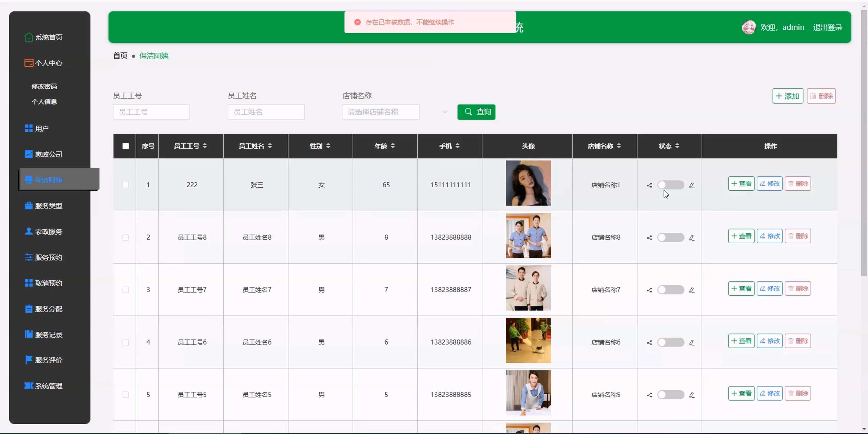The height and width of the screenshot is (434, 868).
Task: Click share icon in row 员工姓名7
Action: coord(649,290)
